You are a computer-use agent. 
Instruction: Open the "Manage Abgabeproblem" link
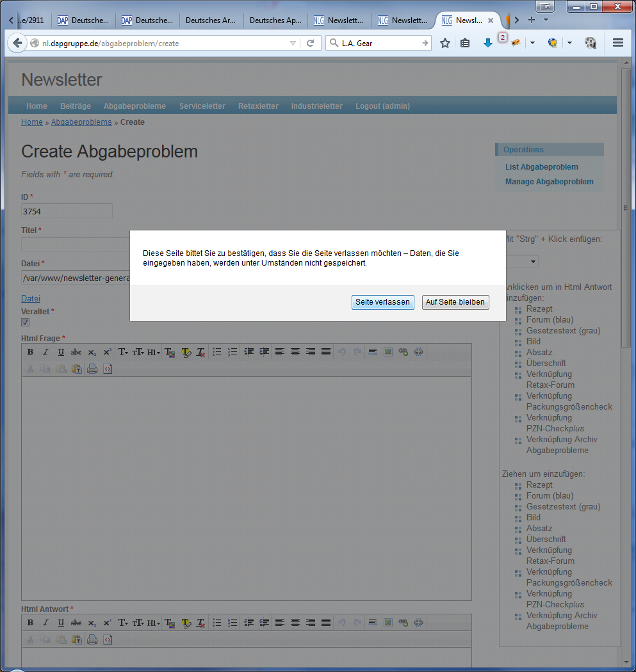pos(549,182)
